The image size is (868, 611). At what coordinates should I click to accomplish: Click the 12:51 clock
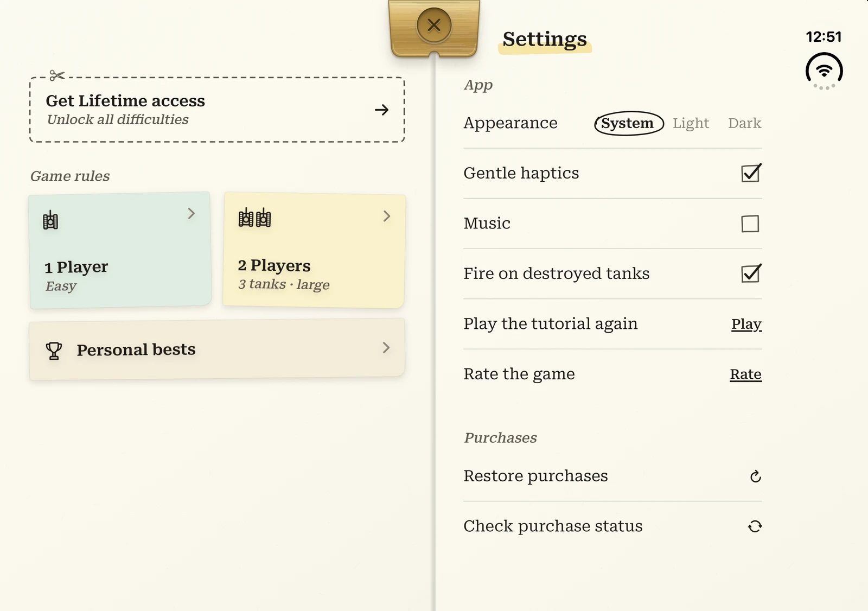tap(824, 37)
